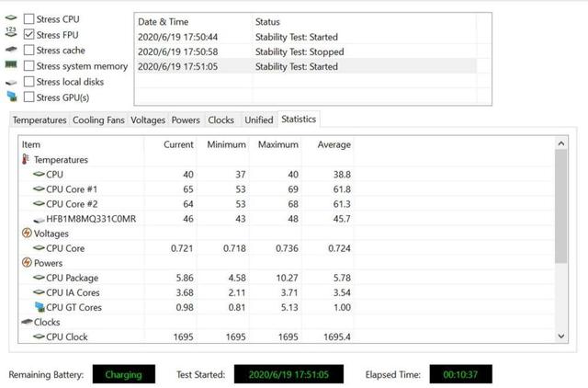Open the Cooling Fans tab
Viewport: 588px width, 388px height.
98,120
